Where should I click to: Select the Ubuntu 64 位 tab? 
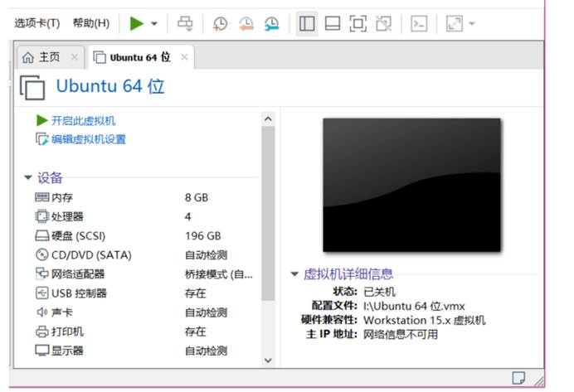140,57
